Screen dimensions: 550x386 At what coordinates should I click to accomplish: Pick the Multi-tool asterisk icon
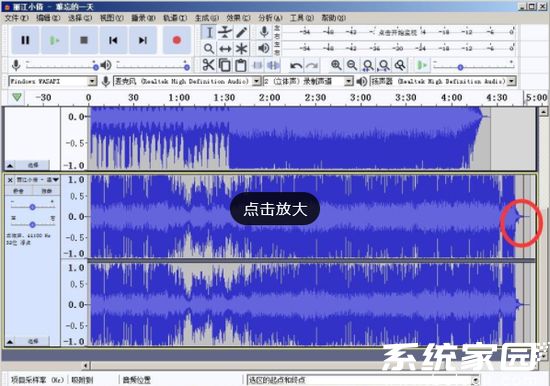(241, 48)
